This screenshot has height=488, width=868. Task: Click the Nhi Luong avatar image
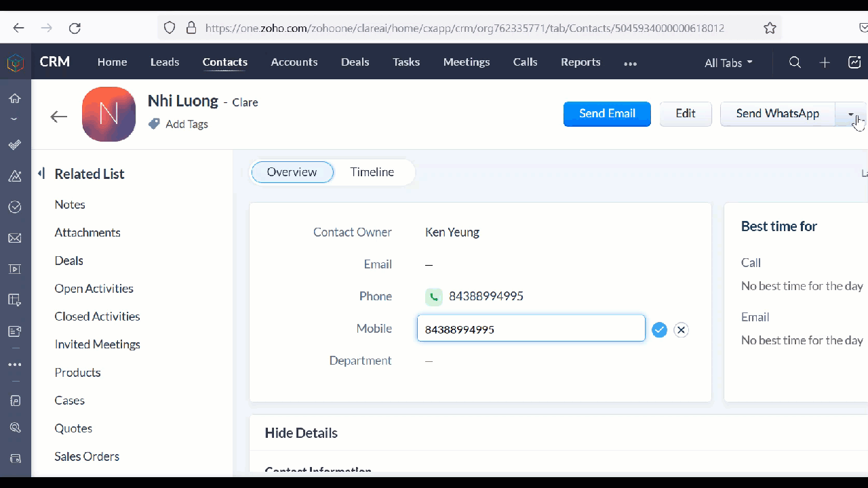pyautogui.click(x=108, y=114)
